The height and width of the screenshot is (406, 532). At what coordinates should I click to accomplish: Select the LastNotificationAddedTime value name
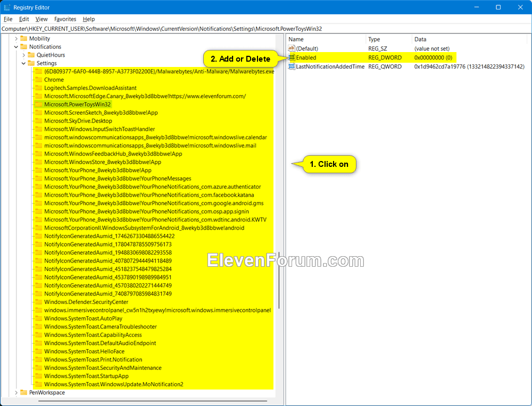(x=330, y=67)
